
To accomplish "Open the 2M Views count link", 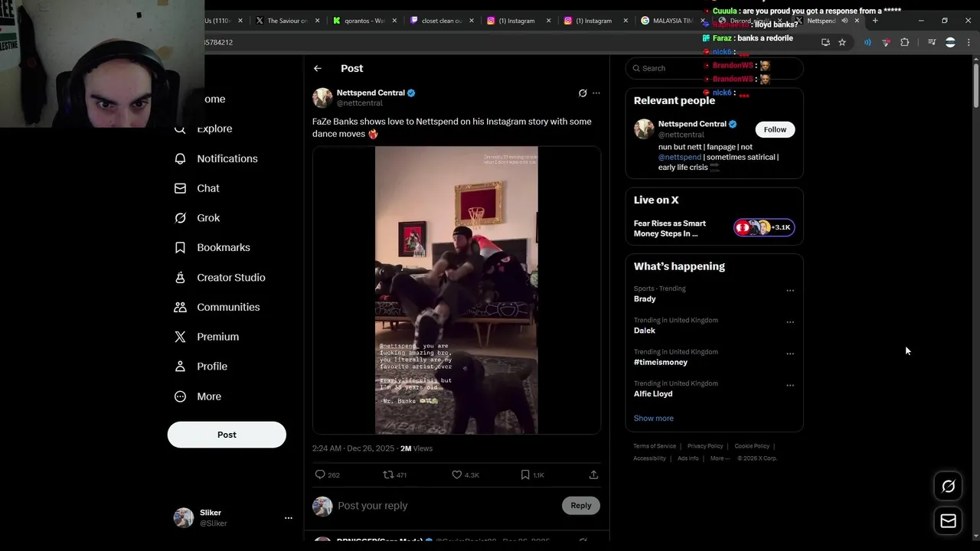I will point(416,448).
